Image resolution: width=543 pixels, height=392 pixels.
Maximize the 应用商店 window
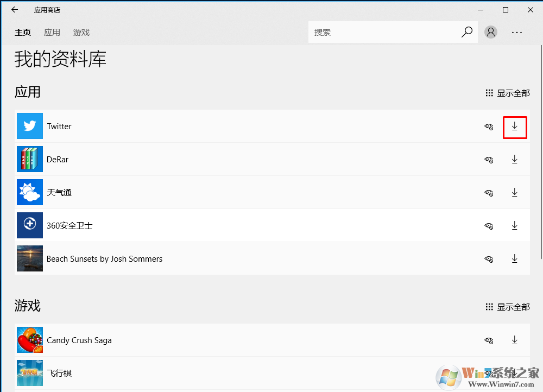505,10
